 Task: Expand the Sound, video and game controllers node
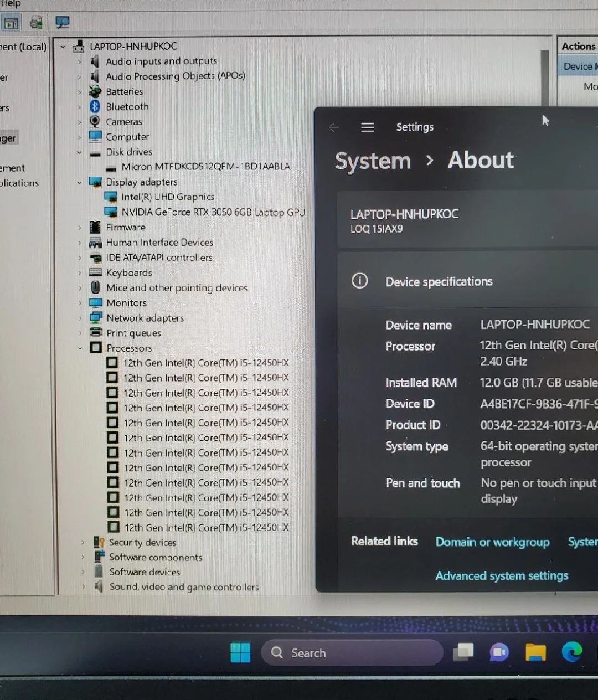83,586
